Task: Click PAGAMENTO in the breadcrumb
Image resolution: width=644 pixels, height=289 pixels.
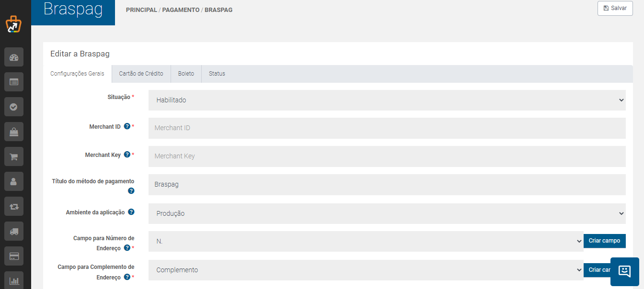Action: 181,10
